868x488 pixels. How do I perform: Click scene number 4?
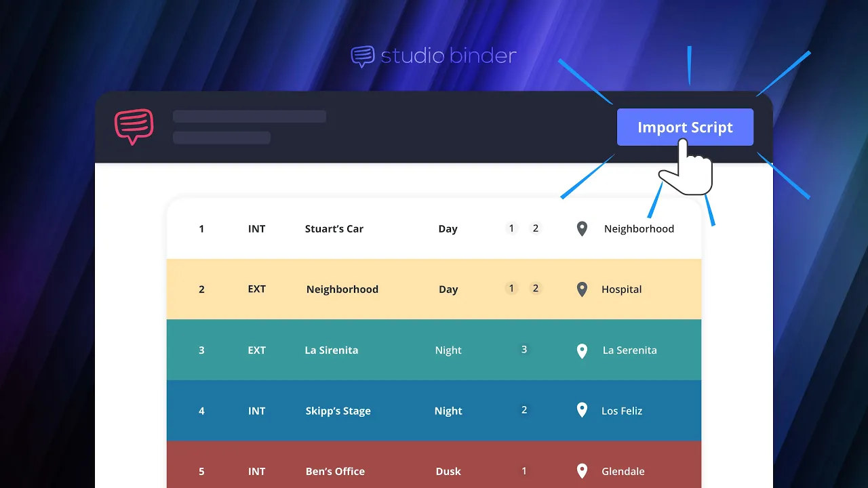click(x=201, y=411)
